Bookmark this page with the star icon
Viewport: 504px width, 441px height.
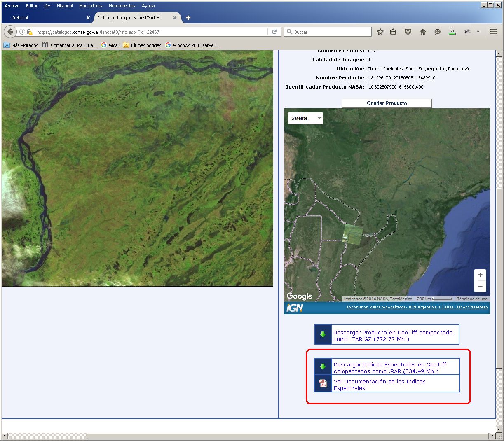click(x=380, y=32)
